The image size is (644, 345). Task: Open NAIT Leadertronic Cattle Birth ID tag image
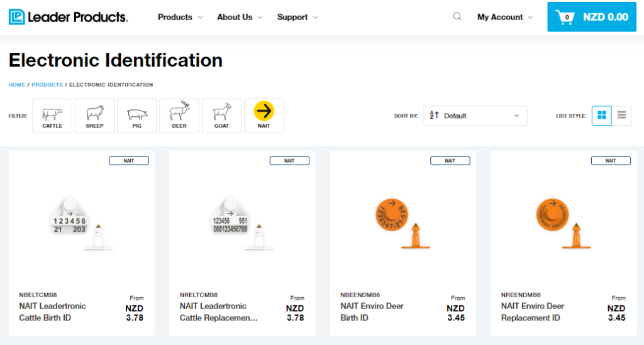[81, 224]
